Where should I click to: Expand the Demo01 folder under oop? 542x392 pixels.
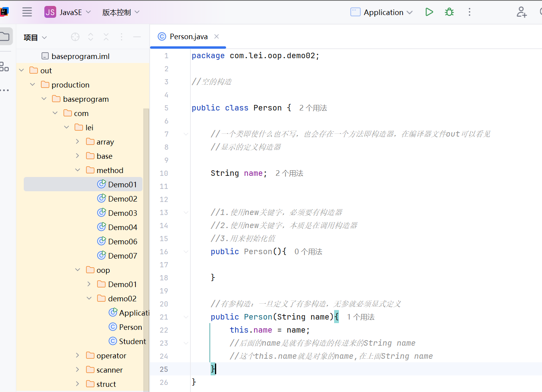click(89, 284)
